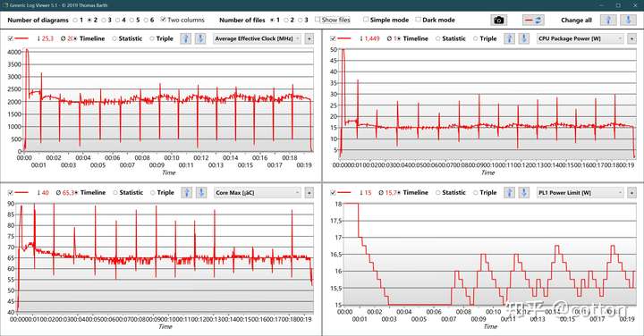Open the CPU Package Power [W] dropdown

580,38
